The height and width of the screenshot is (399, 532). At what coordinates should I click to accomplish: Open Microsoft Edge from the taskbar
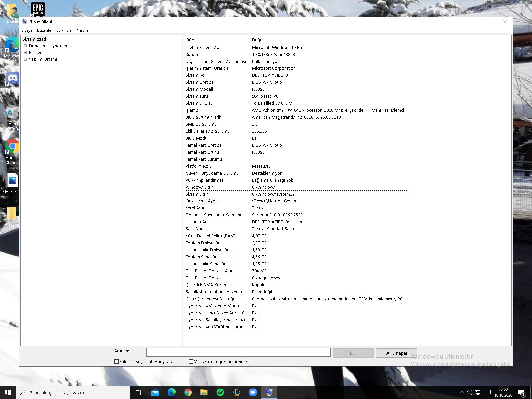click(x=172, y=392)
